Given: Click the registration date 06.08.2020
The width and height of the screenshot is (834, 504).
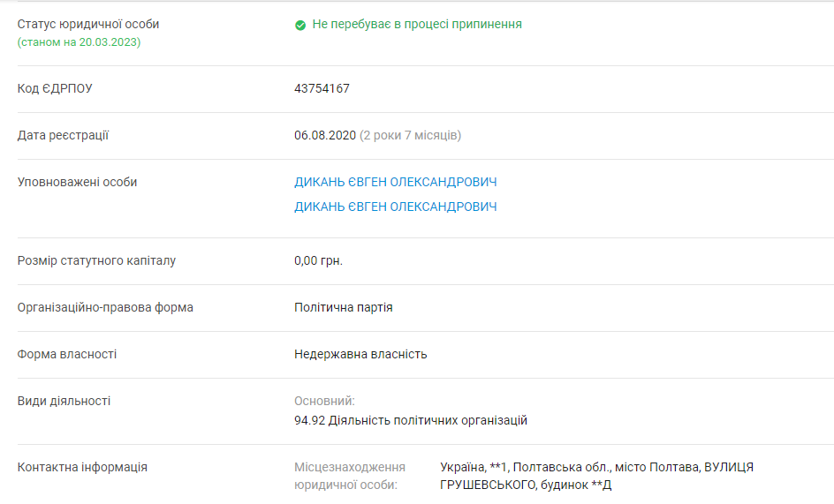Looking at the screenshot, I should (324, 135).
